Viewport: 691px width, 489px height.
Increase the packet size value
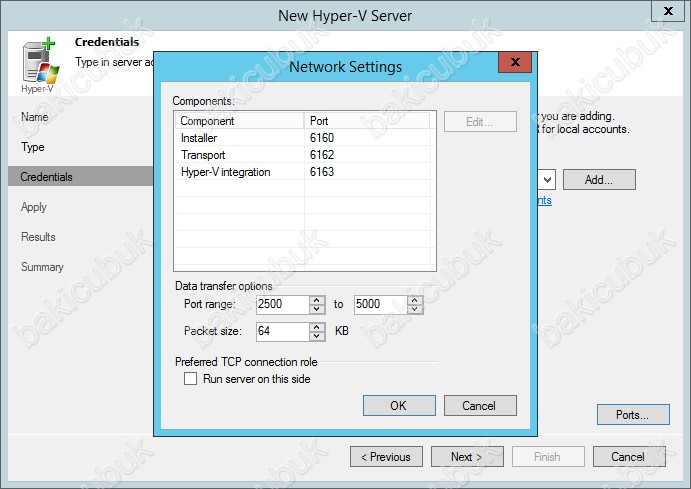tap(316, 327)
